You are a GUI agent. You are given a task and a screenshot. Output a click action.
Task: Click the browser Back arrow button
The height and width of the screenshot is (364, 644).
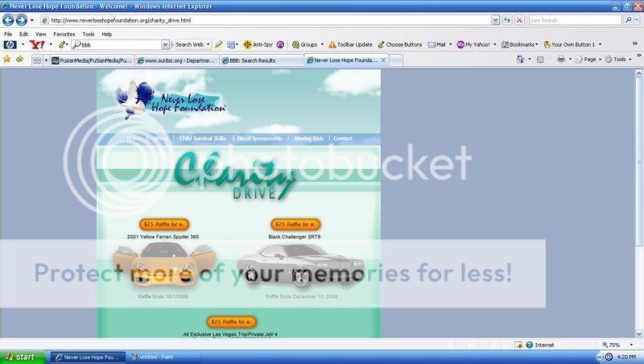(9, 19)
